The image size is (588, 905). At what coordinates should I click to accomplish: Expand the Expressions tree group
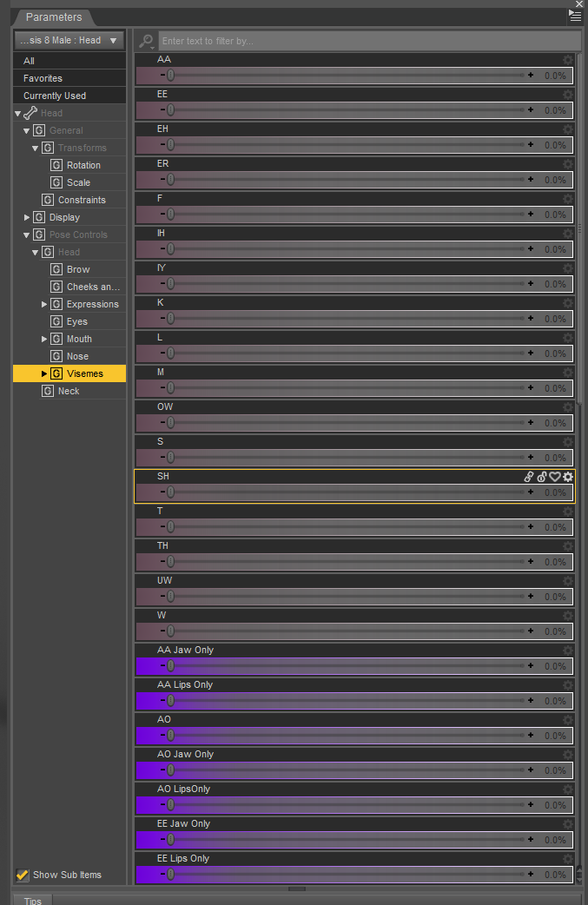pos(45,304)
